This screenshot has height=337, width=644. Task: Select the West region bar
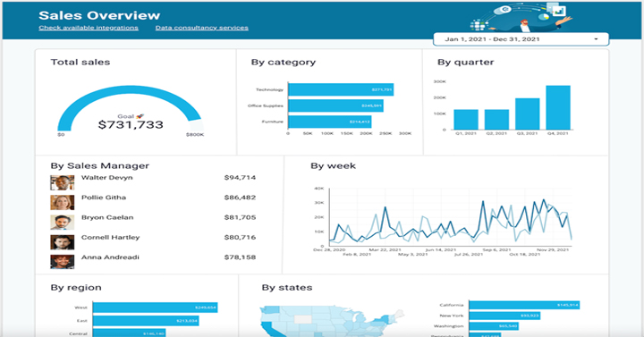tap(156, 308)
